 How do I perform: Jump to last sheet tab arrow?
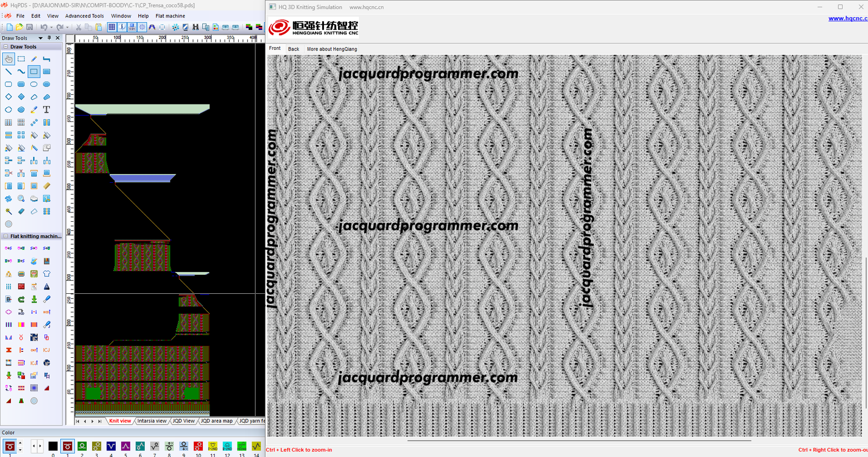click(100, 421)
